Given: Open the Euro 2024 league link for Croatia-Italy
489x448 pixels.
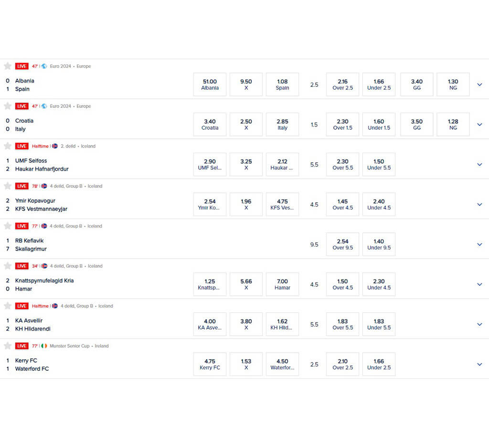Looking at the screenshot, I should pos(61,106).
